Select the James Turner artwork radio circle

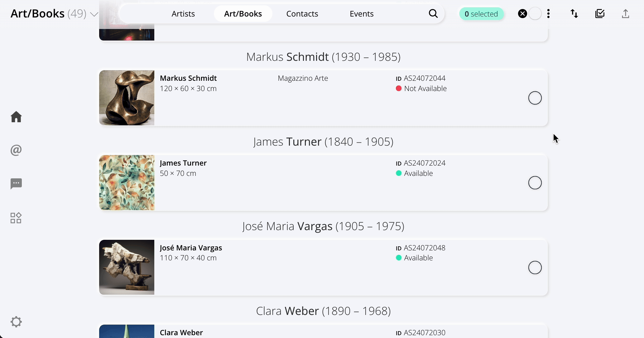click(x=535, y=183)
